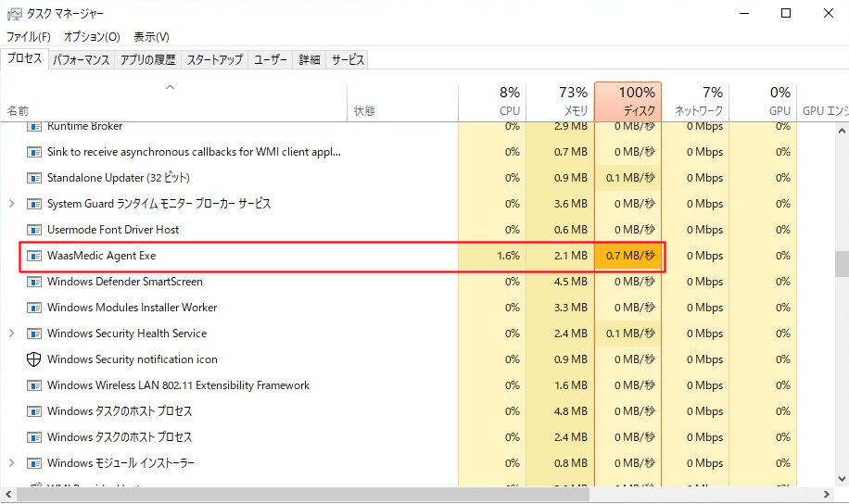Open the 表示(V) menu

(x=152, y=37)
